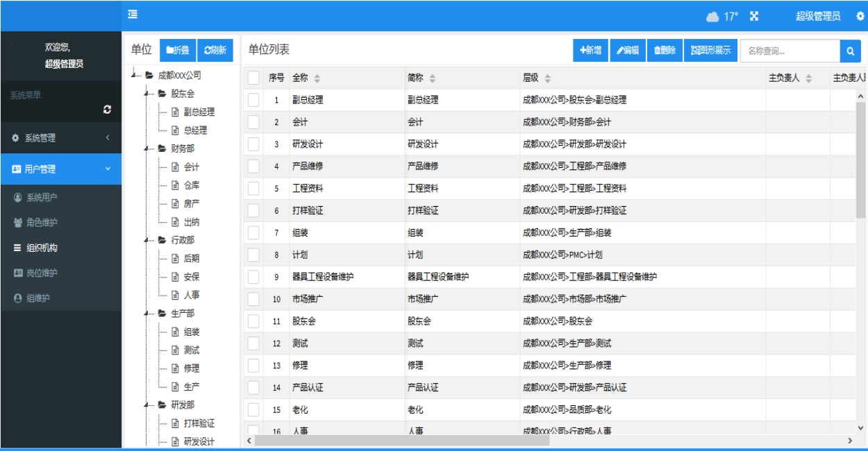Toggle fullscreen with the expand icon
This screenshot has width=868, height=451.
754,16
